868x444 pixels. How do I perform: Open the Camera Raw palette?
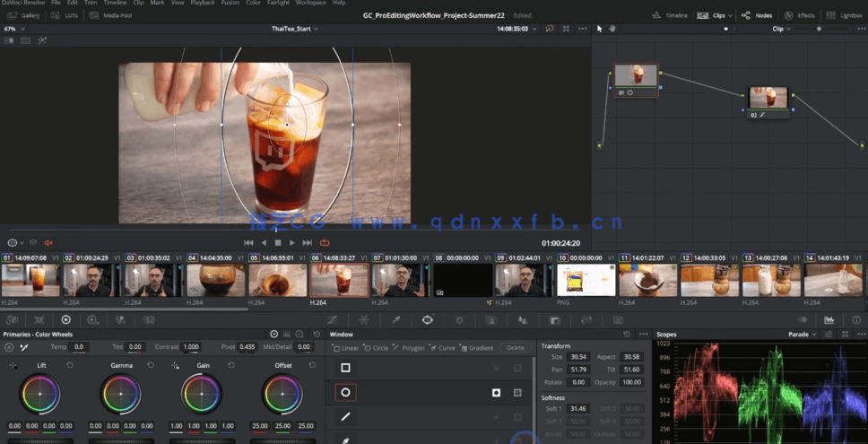(12, 320)
